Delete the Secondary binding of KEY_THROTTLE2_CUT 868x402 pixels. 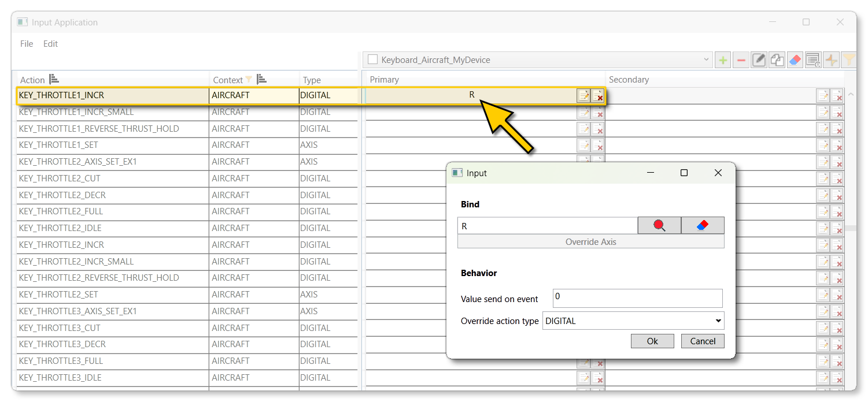tap(839, 179)
